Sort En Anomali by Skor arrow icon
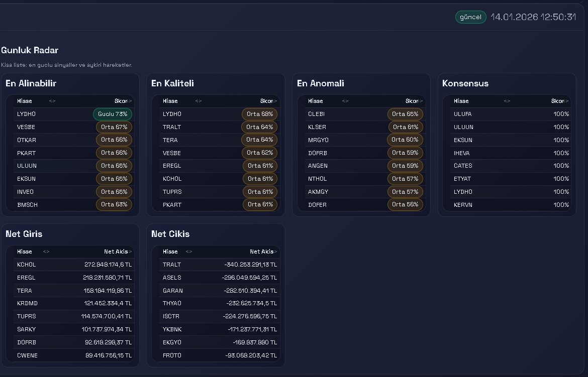The image size is (588, 377). tap(421, 101)
